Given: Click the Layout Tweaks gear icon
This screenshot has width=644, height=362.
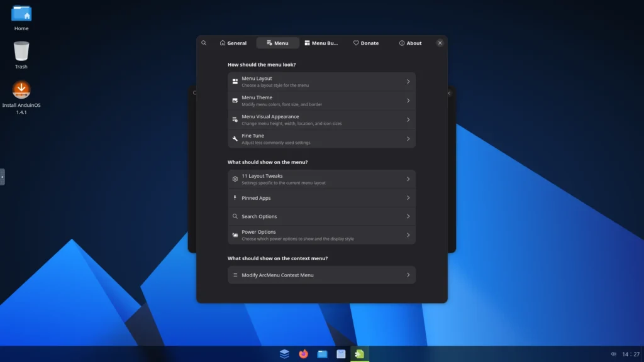Looking at the screenshot, I should (235, 179).
